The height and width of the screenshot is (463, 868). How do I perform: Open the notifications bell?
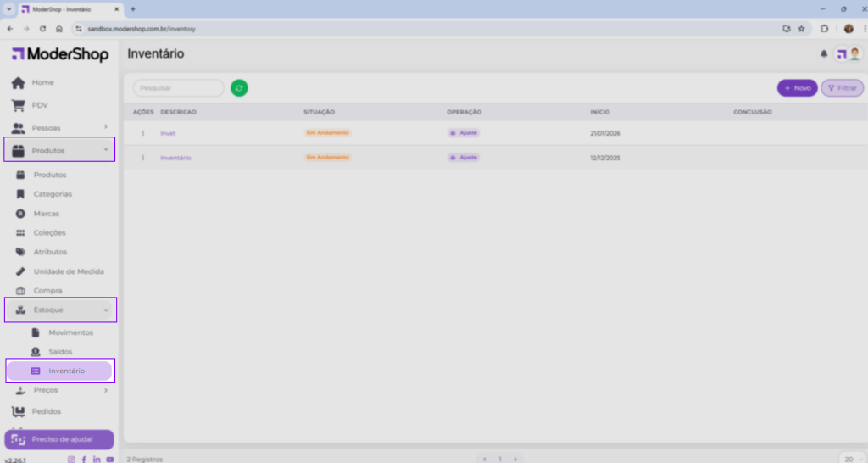pyautogui.click(x=823, y=54)
